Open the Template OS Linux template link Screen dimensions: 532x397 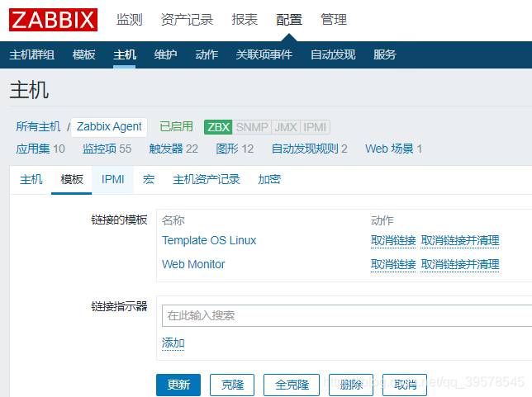point(209,240)
